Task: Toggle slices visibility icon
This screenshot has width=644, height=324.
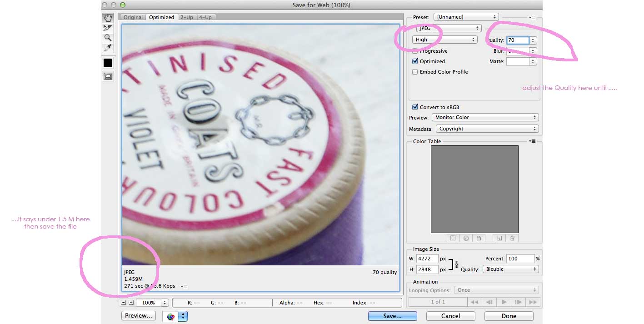Action: point(108,76)
